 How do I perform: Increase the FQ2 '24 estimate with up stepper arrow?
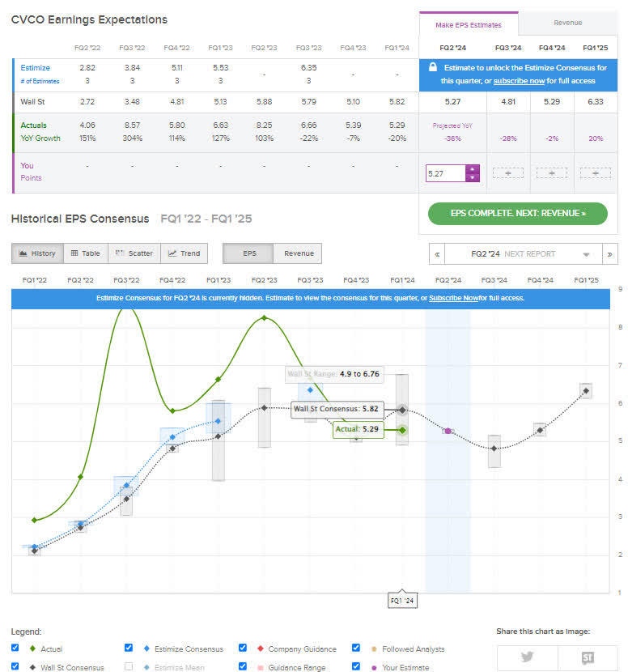pos(472,169)
